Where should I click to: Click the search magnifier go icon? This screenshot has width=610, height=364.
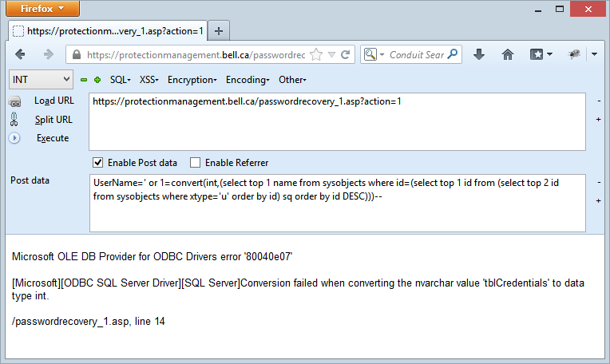click(x=453, y=54)
